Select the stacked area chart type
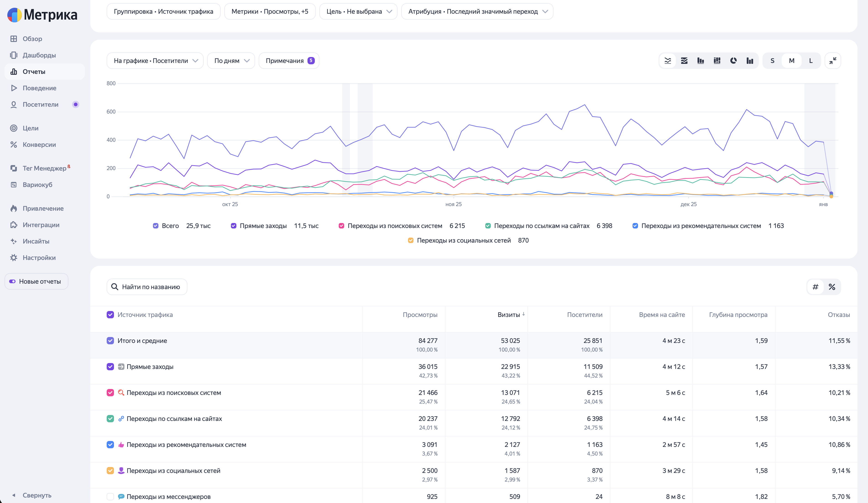Viewport: 868px width, 503px height. (x=684, y=61)
